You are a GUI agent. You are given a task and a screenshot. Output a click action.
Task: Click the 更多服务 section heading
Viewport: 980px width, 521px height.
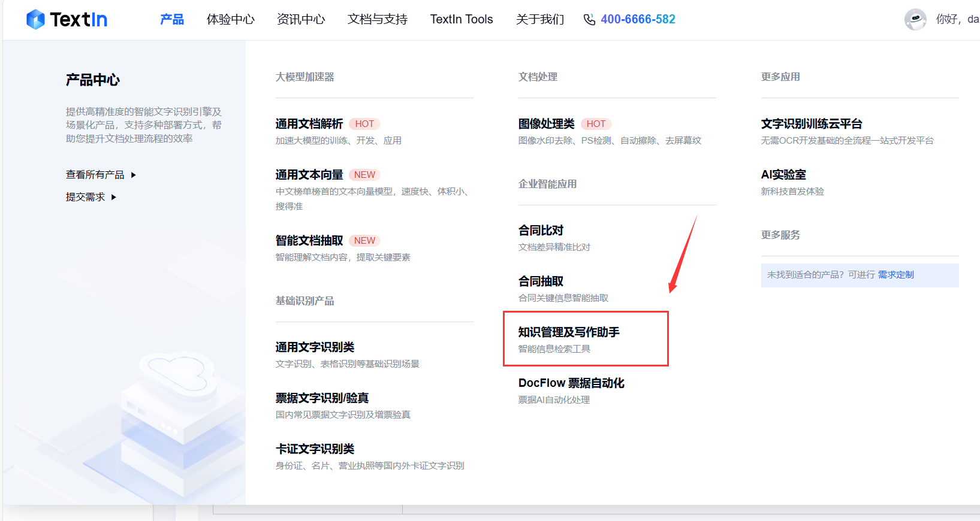[780, 235]
